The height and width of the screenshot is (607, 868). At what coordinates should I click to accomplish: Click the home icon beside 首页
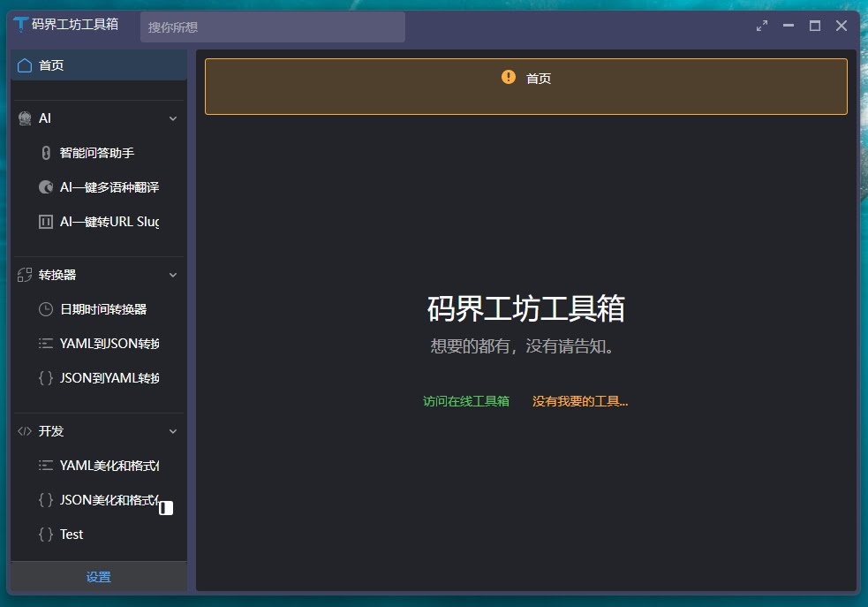coord(25,65)
